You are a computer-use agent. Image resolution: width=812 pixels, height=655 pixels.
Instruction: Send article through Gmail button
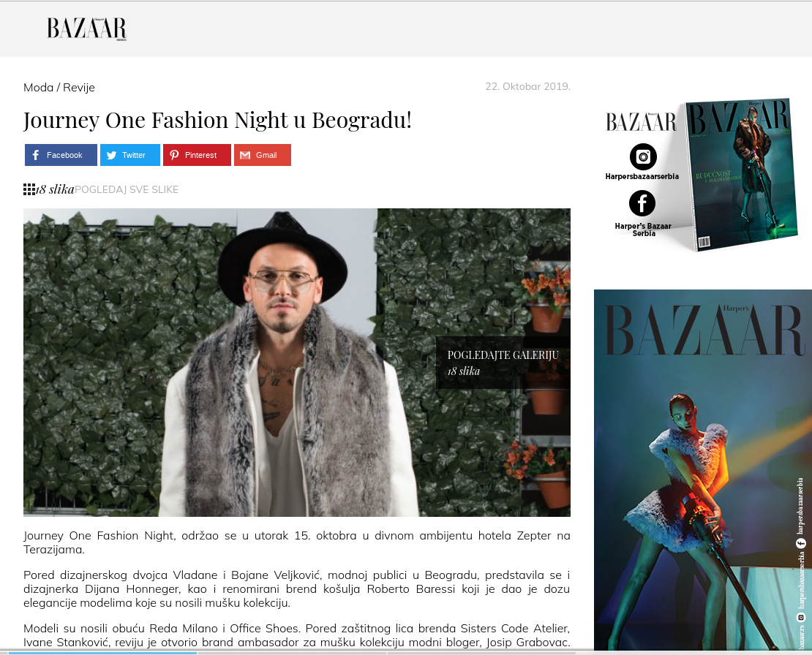[263, 155]
